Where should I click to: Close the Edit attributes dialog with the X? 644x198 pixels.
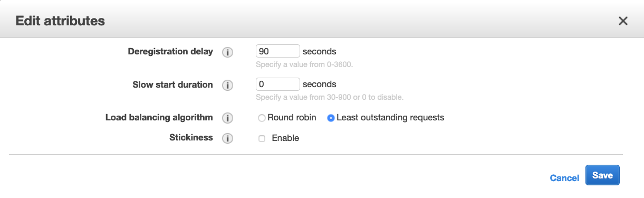(623, 21)
